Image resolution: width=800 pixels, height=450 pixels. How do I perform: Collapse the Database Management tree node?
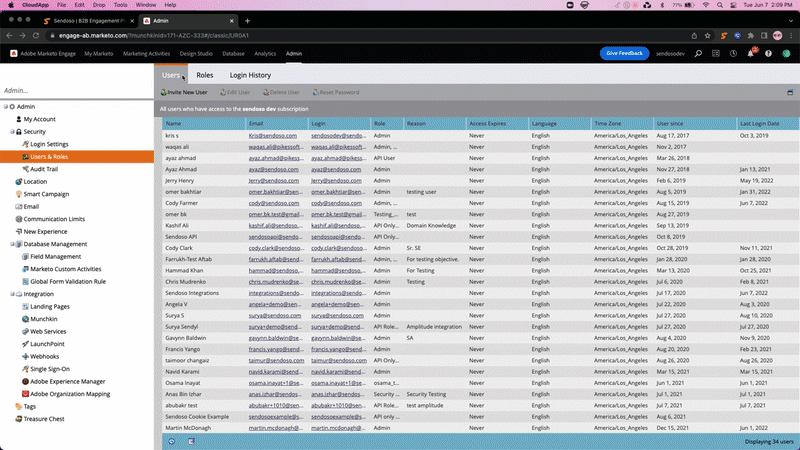pyautogui.click(x=12, y=244)
